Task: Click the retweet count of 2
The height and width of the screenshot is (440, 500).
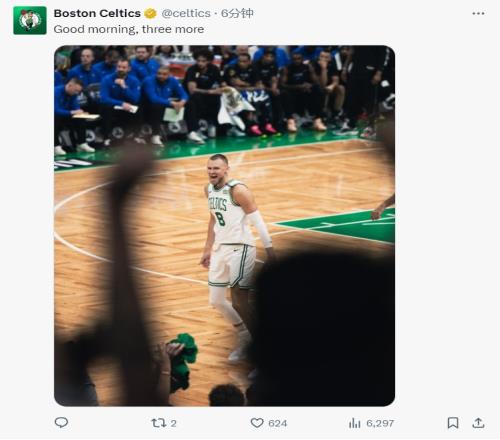Action: [x=173, y=423]
